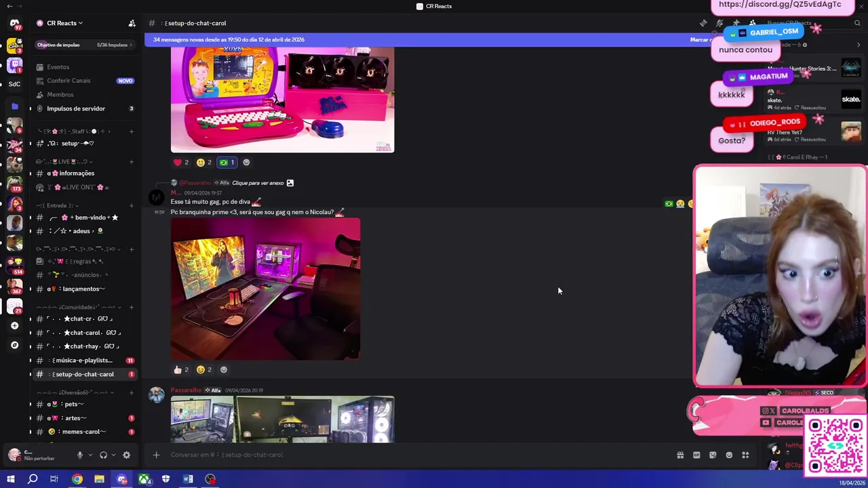
Task: Add channel to Staff category plus button
Action: [x=132, y=131]
